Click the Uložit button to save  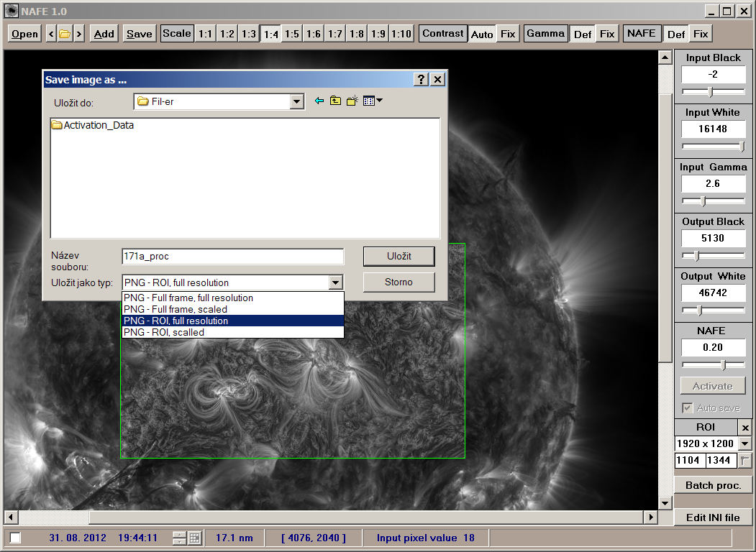(399, 256)
